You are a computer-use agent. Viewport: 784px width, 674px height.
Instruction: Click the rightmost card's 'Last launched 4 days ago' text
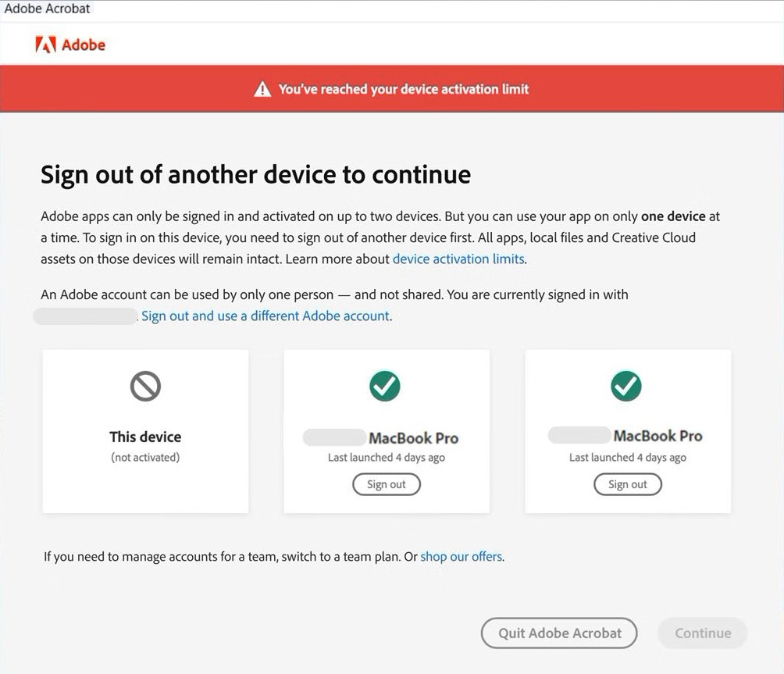click(628, 458)
